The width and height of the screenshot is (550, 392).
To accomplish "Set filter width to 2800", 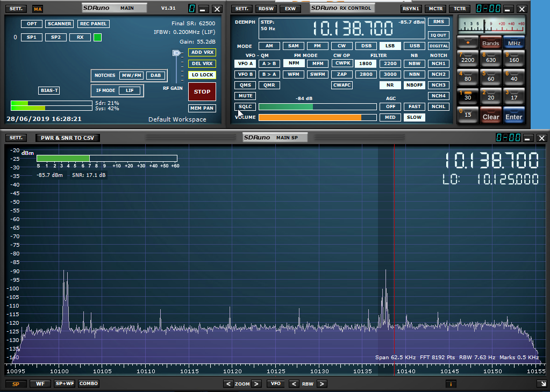I will tap(366, 74).
